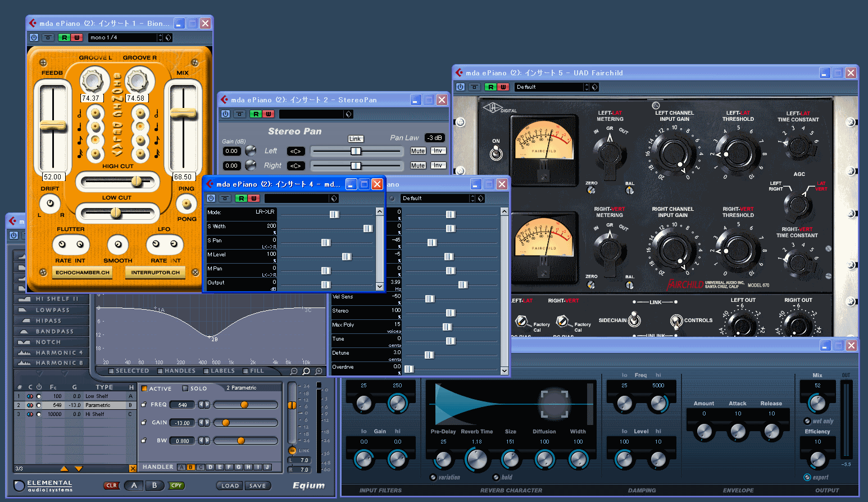Move selected Eqium band down with orange arrow
Screen dimensions: 868x502
click(x=78, y=468)
